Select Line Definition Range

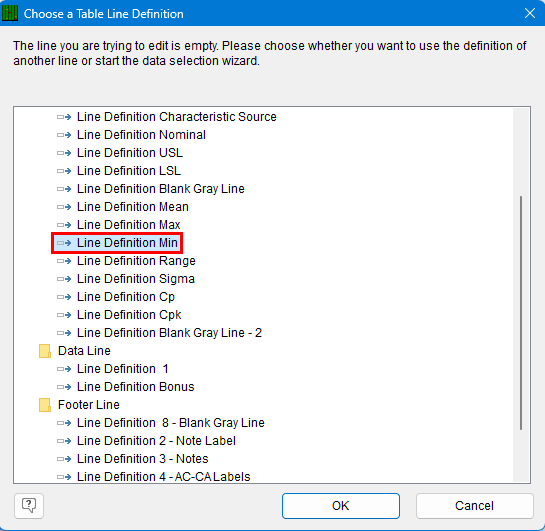136,261
